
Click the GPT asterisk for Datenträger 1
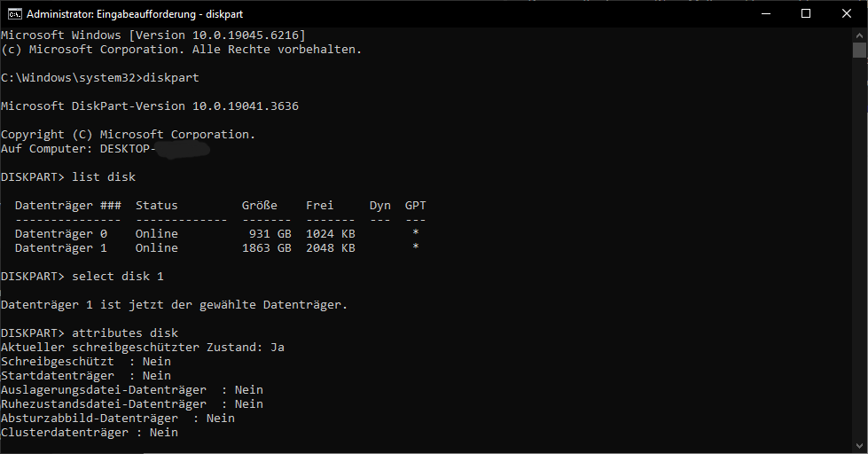point(416,247)
